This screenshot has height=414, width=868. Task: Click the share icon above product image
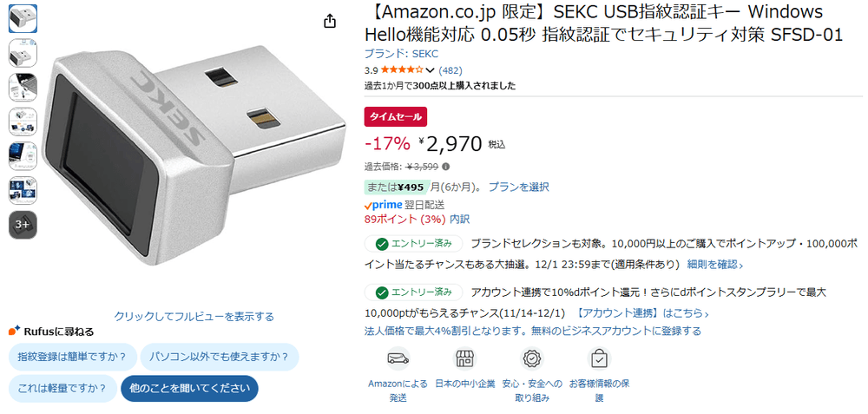click(330, 22)
